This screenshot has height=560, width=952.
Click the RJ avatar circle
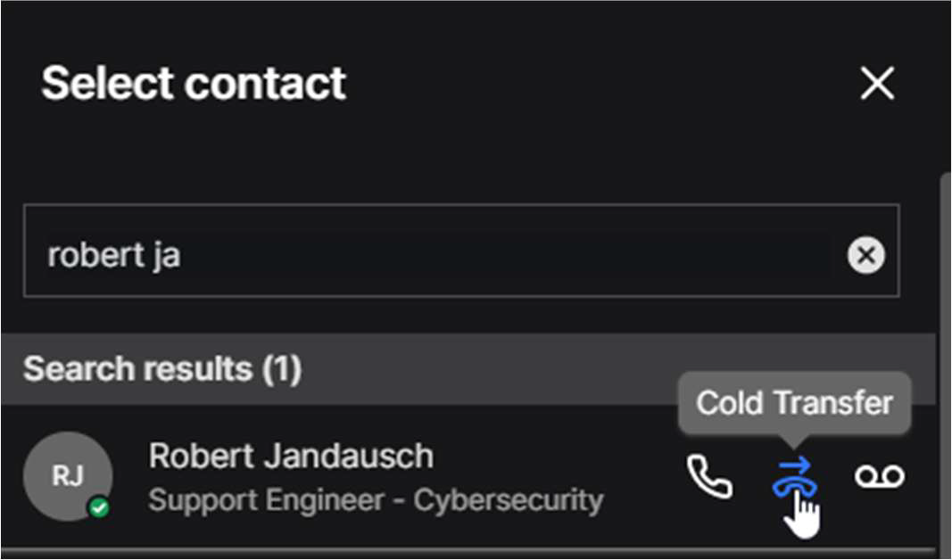click(68, 477)
